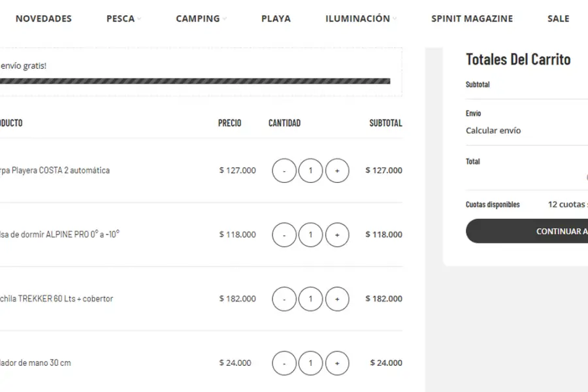
Task: Expand the CAMPING dropdown menu
Action: click(x=201, y=19)
